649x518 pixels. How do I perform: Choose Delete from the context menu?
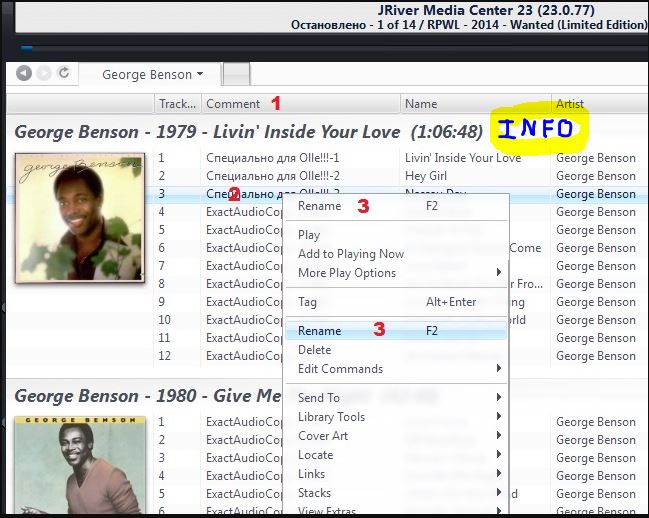[396, 350]
